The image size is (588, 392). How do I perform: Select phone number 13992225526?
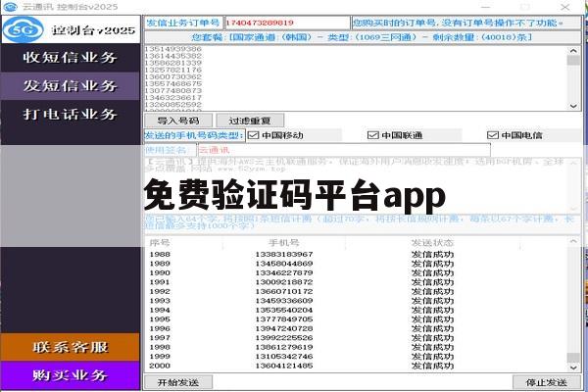tap(284, 338)
